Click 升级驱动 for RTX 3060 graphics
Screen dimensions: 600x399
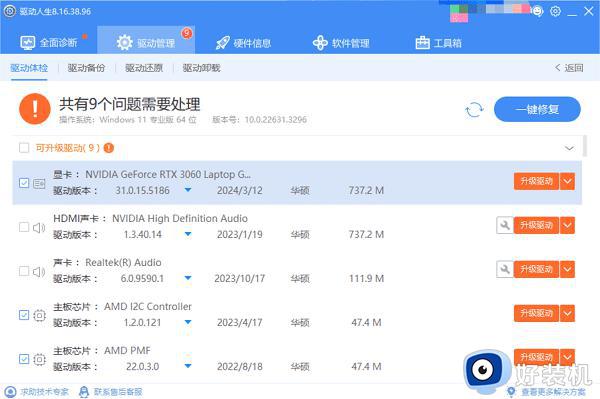536,181
